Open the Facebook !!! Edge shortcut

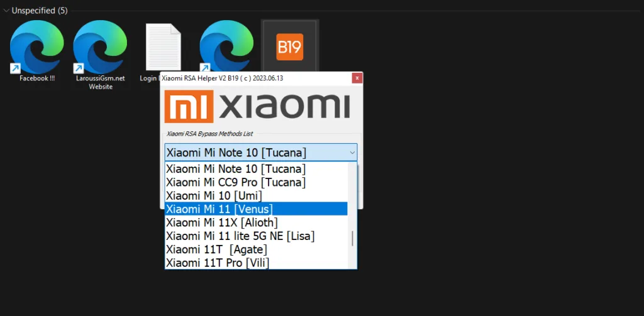pyautogui.click(x=37, y=46)
